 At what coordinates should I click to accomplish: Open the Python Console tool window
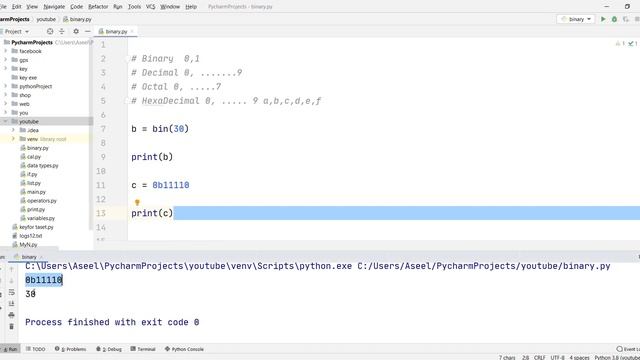tap(184, 349)
